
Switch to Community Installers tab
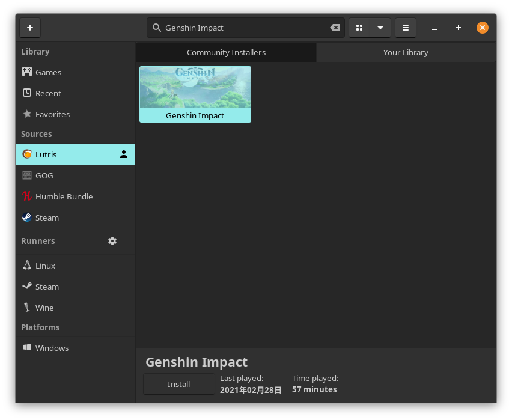(x=227, y=52)
